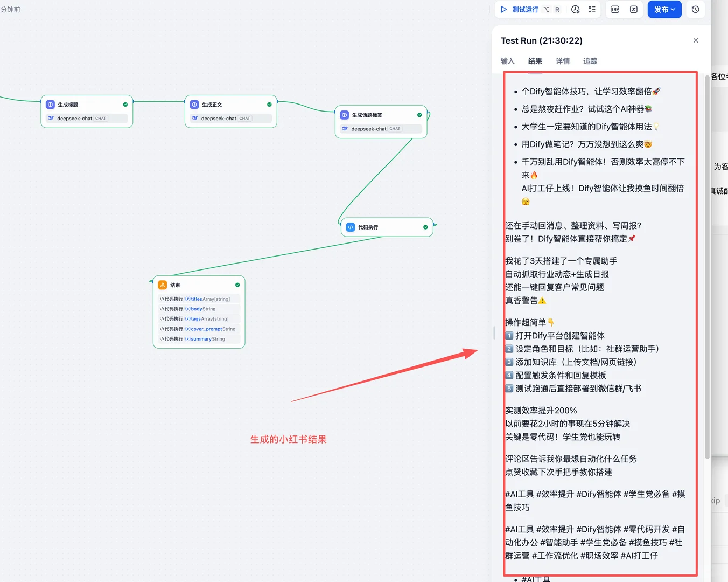Screen dimensions: 728x582
Task: Click the 生成标题 node output connection handle
Action: (x=133, y=101)
